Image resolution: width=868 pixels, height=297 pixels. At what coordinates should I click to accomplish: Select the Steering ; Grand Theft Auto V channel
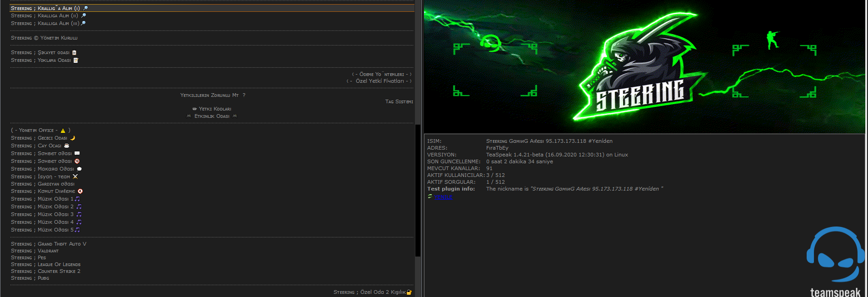point(49,244)
